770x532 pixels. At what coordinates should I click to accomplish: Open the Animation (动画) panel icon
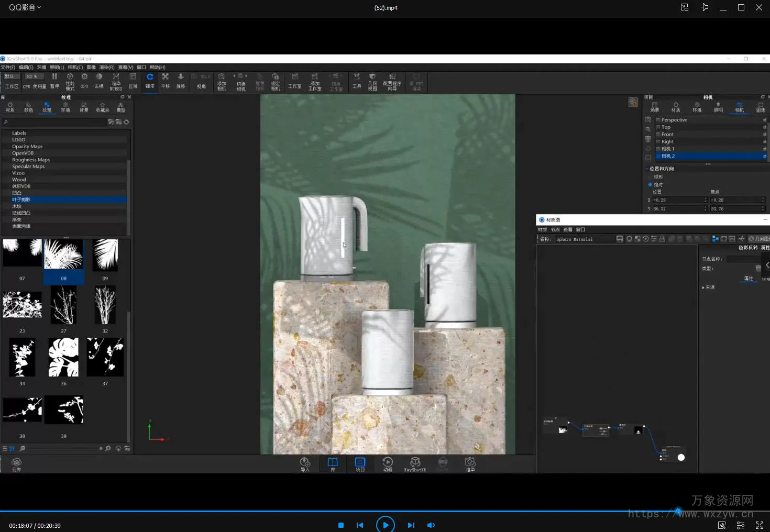(388, 464)
